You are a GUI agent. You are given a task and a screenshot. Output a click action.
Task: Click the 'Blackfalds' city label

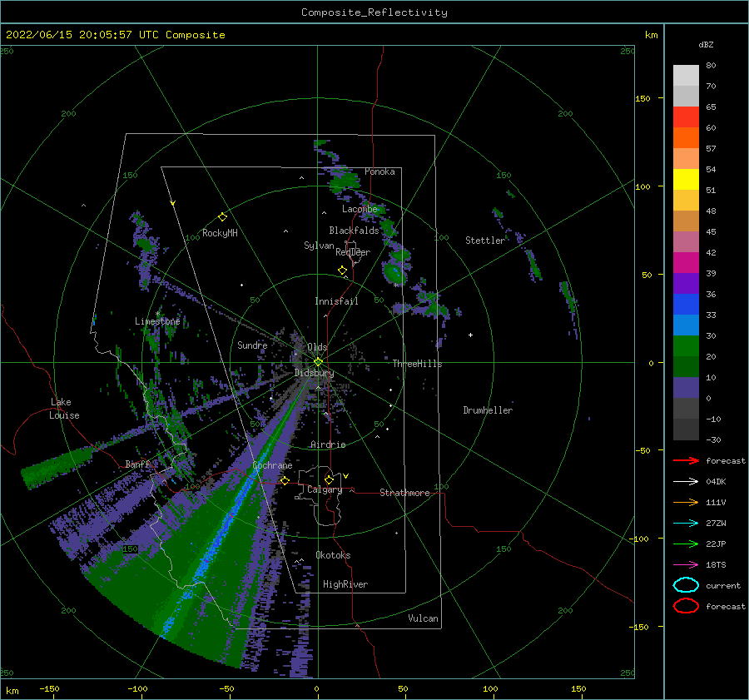click(x=354, y=231)
